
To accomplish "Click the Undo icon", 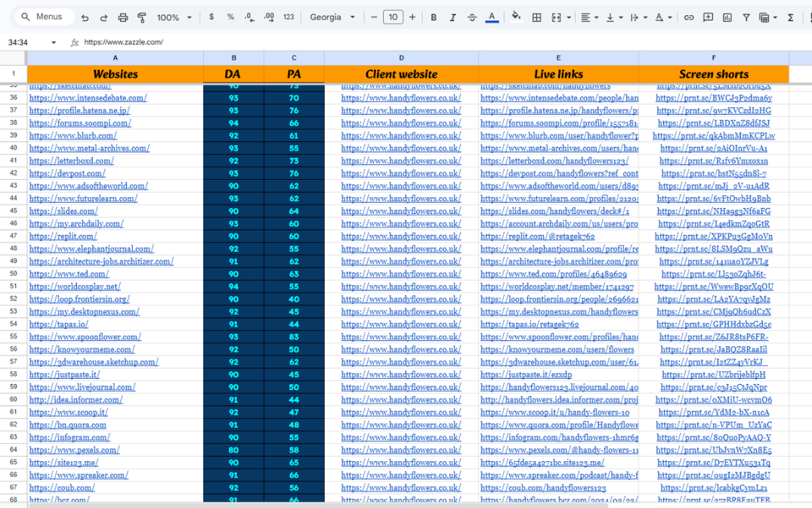I will tap(85, 17).
